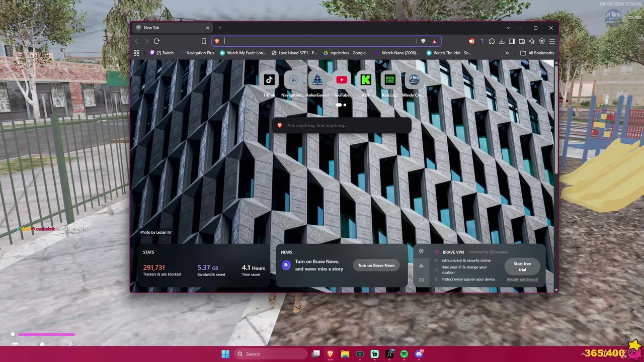The image size is (644, 362).
Task: Open the AnkerGames top site shortcut
Action: point(317,79)
